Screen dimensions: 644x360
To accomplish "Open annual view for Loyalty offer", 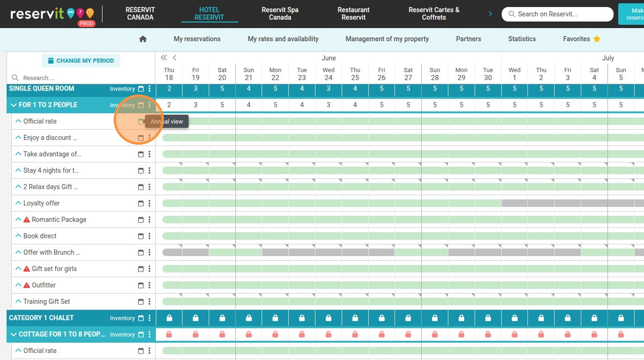I will coord(141,204).
